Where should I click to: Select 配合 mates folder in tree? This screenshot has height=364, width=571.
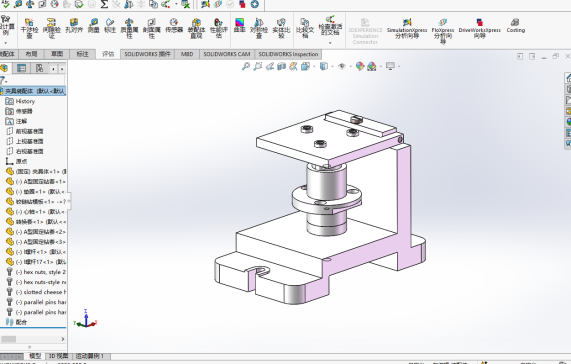coord(16,322)
